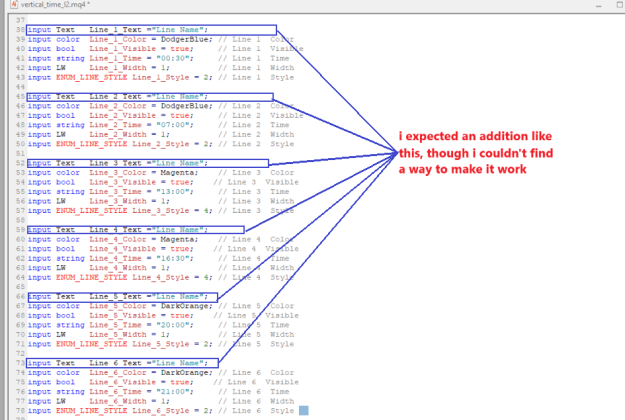Place cursor in line 52 Line_3_Text
The image size is (625, 420).
[x=115, y=163]
